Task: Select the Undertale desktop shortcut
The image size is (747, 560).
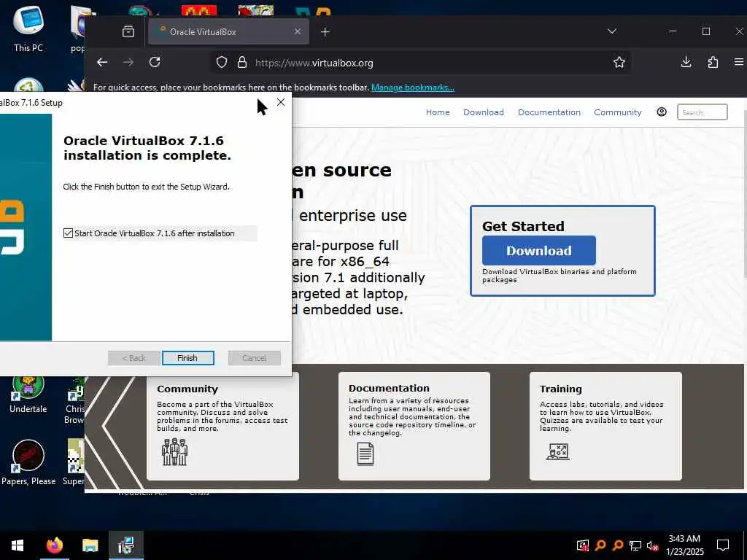Action: [x=28, y=394]
